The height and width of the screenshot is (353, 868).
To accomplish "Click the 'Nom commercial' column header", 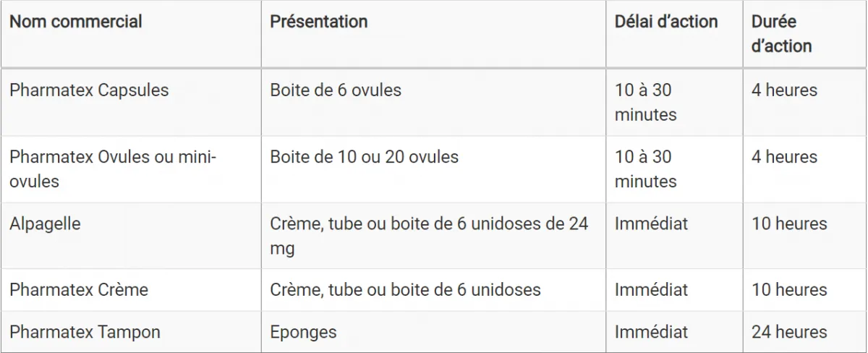I will [x=76, y=22].
